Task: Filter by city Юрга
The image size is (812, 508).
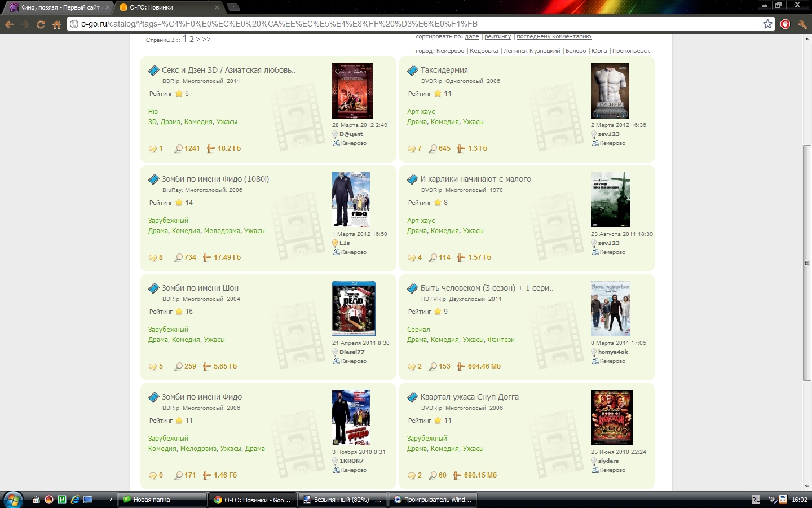Action: click(x=599, y=51)
